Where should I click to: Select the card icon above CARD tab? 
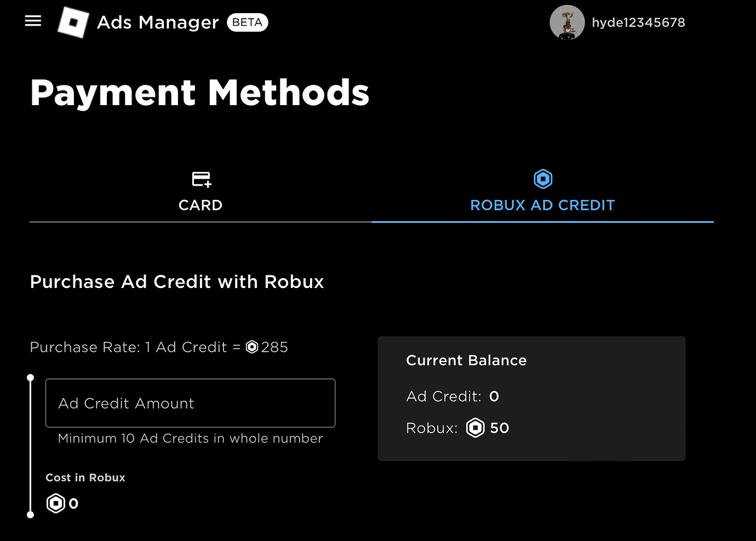click(201, 179)
